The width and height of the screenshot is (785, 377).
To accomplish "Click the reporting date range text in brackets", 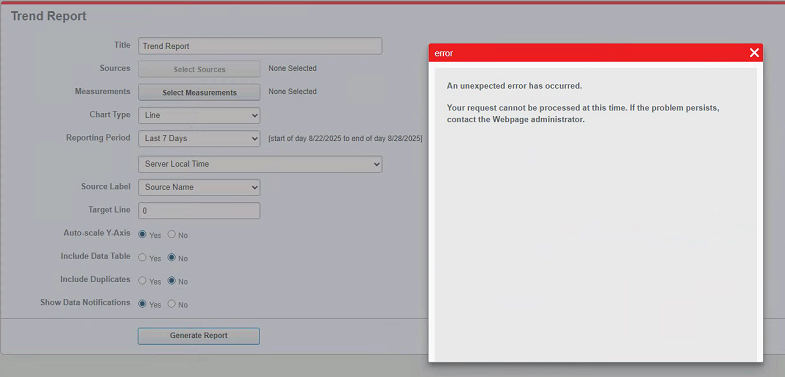I will pyautogui.click(x=345, y=138).
